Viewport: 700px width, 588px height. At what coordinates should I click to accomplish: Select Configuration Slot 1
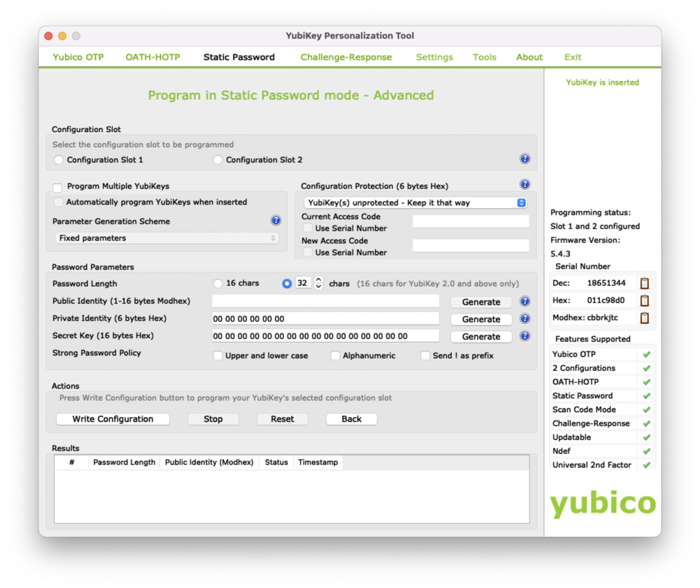[59, 160]
